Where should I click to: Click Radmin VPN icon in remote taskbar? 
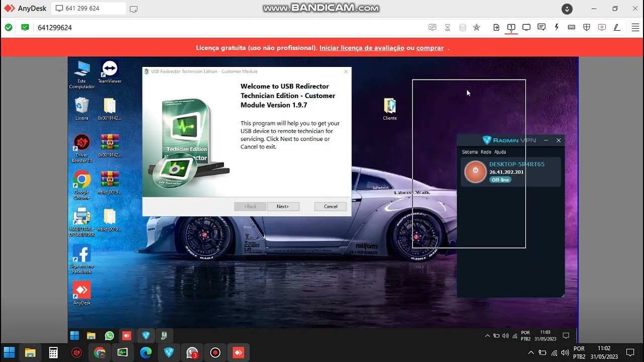tap(146, 336)
